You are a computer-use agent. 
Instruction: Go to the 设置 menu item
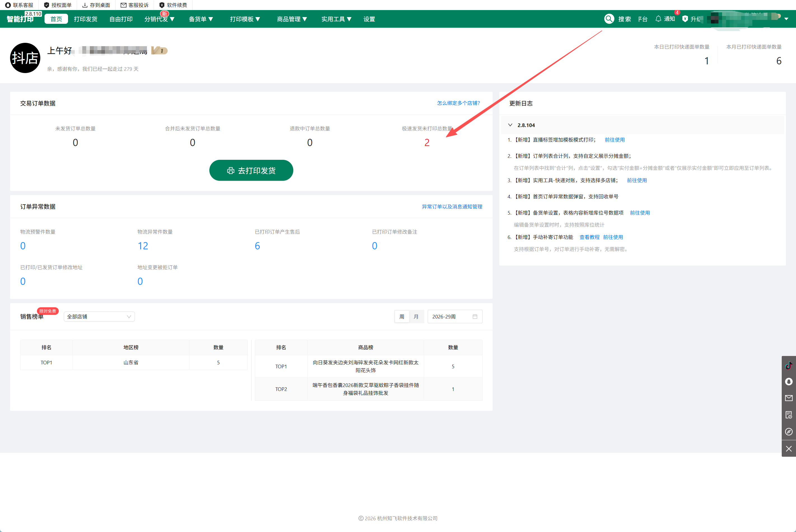[369, 19]
